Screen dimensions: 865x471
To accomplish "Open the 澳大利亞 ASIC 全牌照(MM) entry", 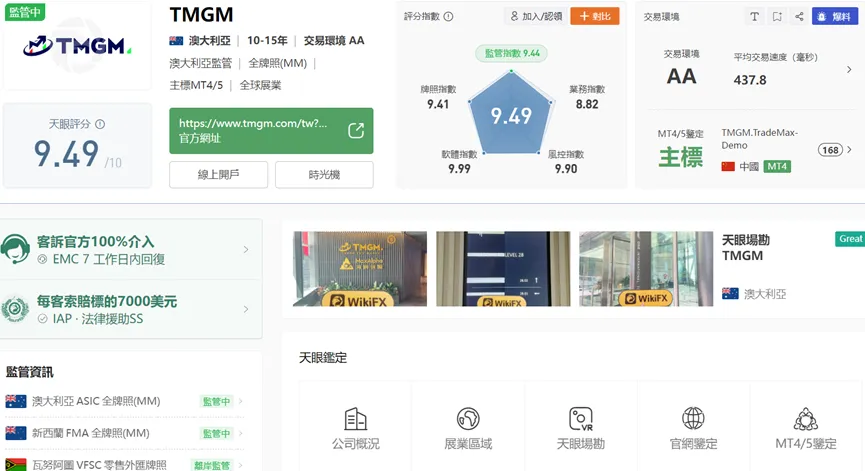I will click(125, 401).
